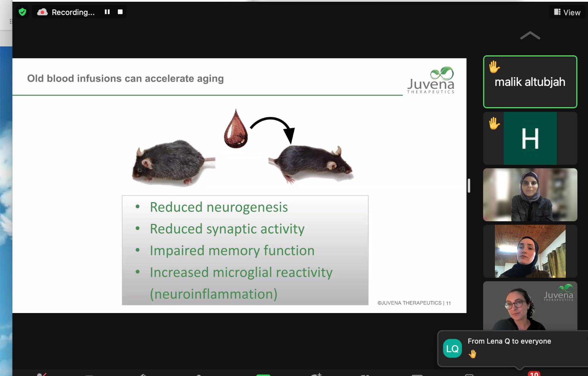The width and height of the screenshot is (588, 376).
Task: Stop the cloud recording
Action: point(120,12)
